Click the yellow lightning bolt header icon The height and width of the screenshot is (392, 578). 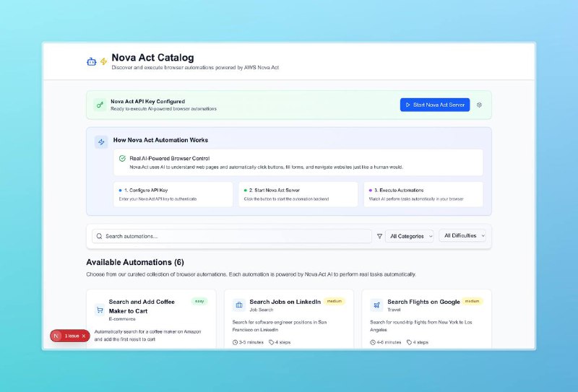coord(103,61)
